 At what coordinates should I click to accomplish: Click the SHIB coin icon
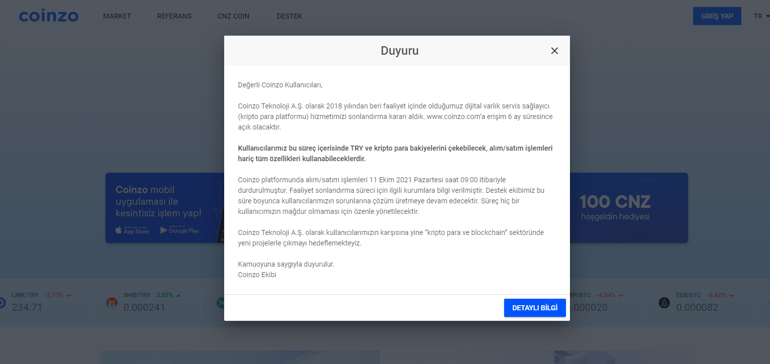click(112, 303)
